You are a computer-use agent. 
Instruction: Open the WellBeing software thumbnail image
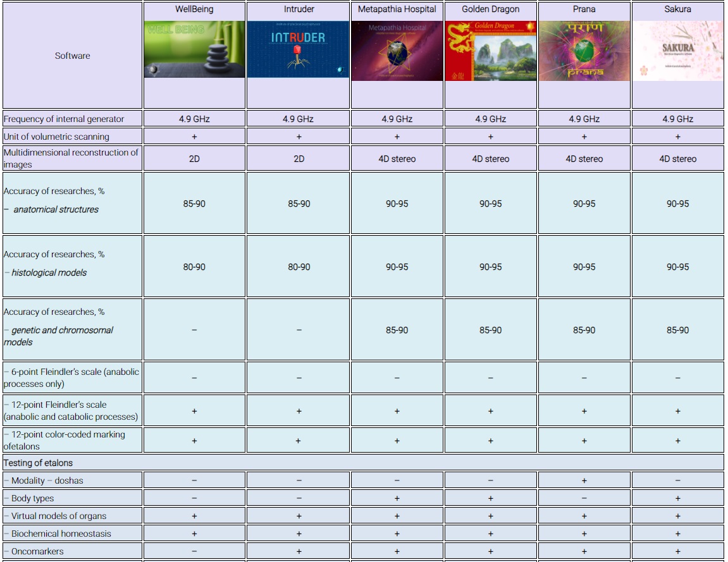(x=194, y=49)
